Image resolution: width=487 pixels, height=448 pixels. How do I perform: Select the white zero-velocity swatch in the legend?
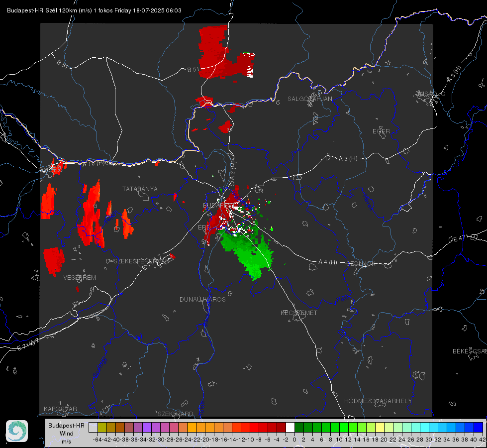pyautogui.click(x=290, y=427)
